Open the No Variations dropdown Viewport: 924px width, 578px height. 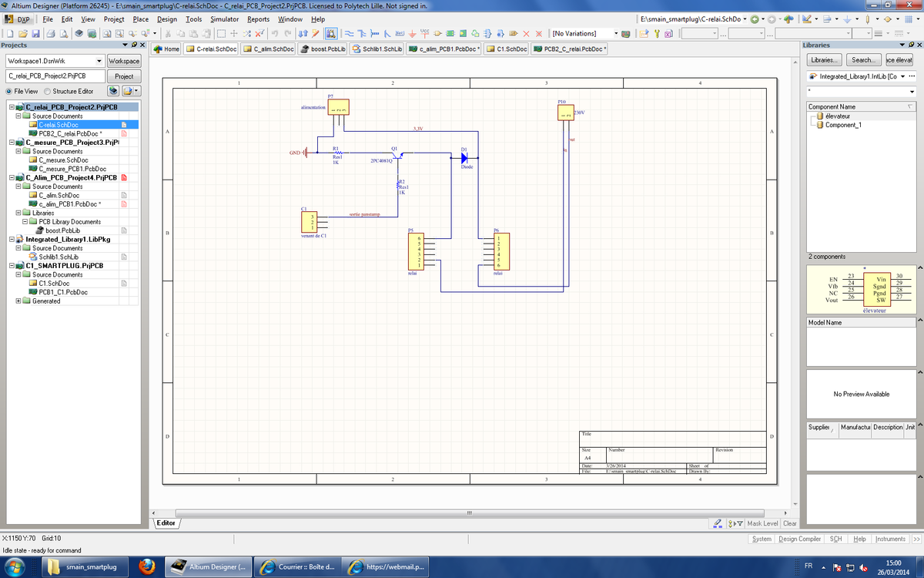point(615,34)
